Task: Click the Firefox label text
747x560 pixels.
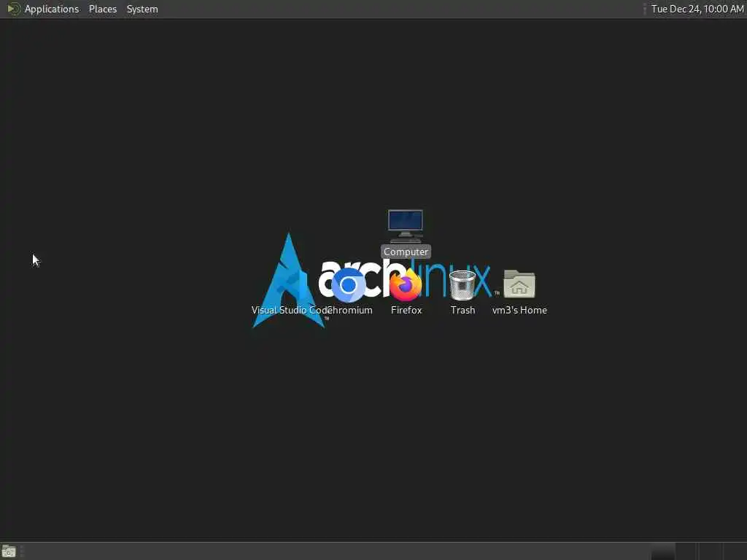Action: [x=406, y=310]
